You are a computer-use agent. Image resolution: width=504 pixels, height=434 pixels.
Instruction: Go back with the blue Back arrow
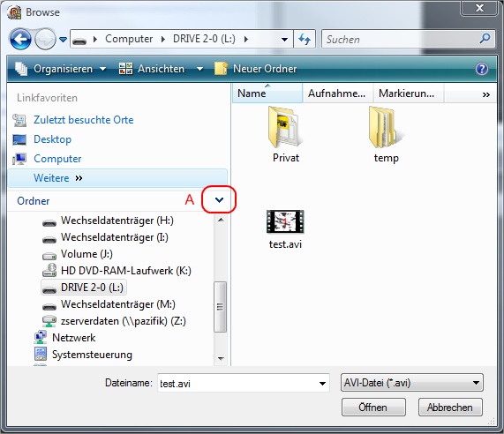pyautogui.click(x=20, y=39)
